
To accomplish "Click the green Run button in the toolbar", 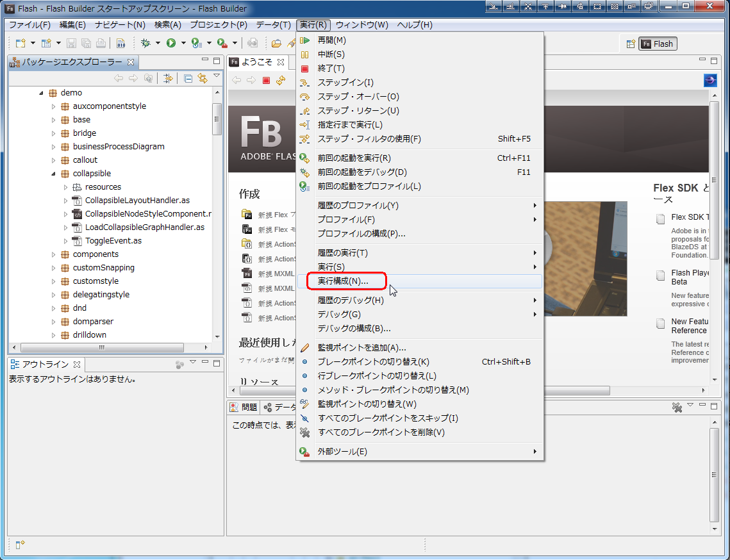I will [171, 44].
